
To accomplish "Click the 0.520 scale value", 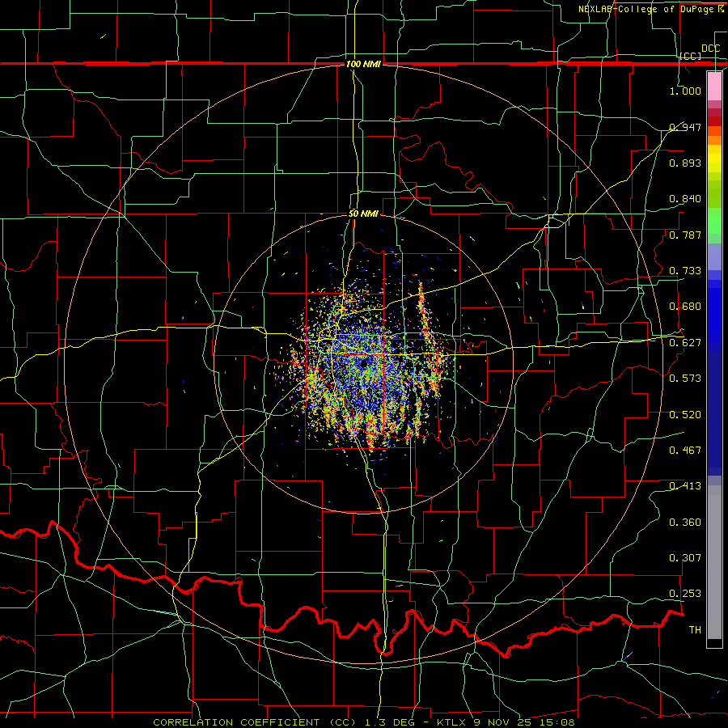I will (685, 414).
